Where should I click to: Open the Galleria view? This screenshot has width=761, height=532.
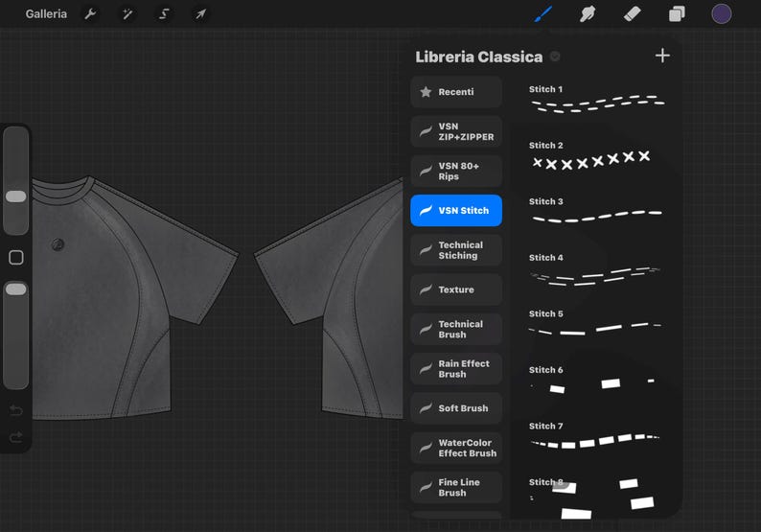pos(46,14)
